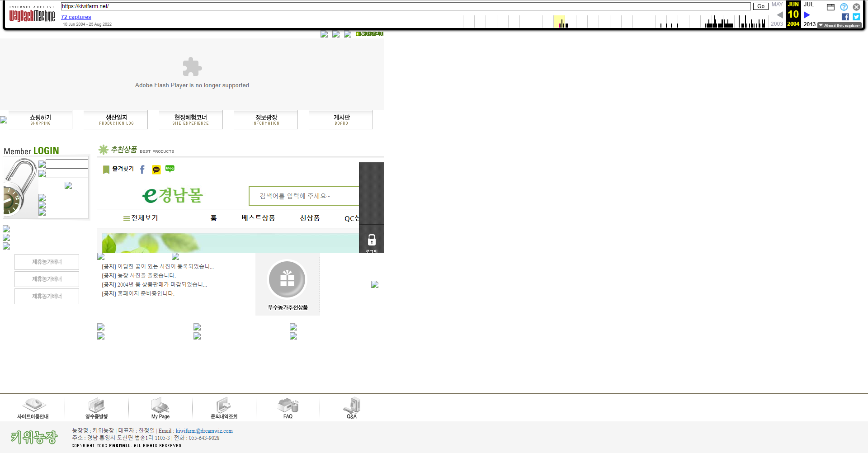Click the e경남몰 search input field

[304, 196]
